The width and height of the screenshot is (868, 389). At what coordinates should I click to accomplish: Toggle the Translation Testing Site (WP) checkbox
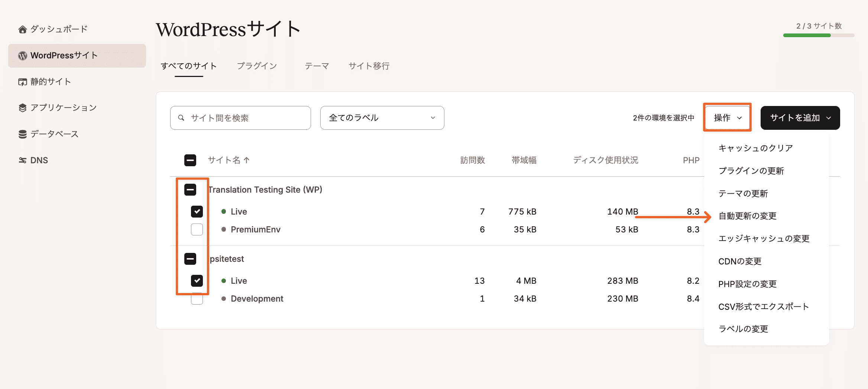point(190,190)
